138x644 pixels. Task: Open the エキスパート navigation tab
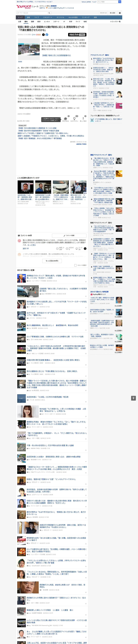click(x=48, y=17)
